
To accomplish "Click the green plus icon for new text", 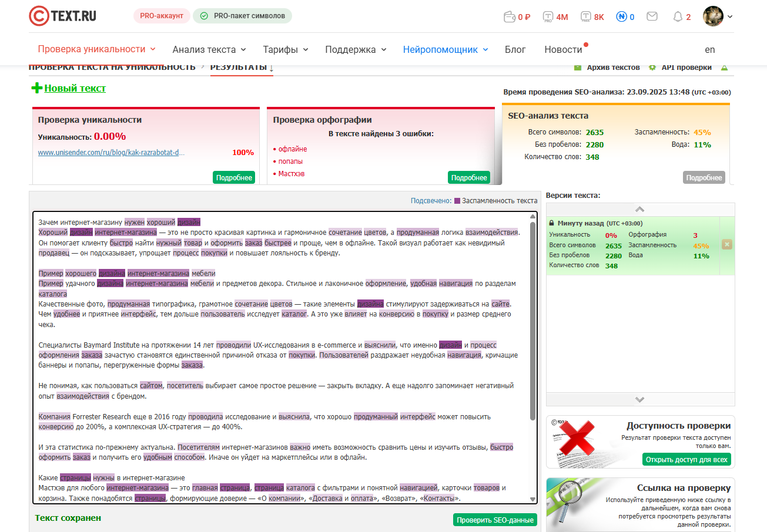I will [x=37, y=88].
